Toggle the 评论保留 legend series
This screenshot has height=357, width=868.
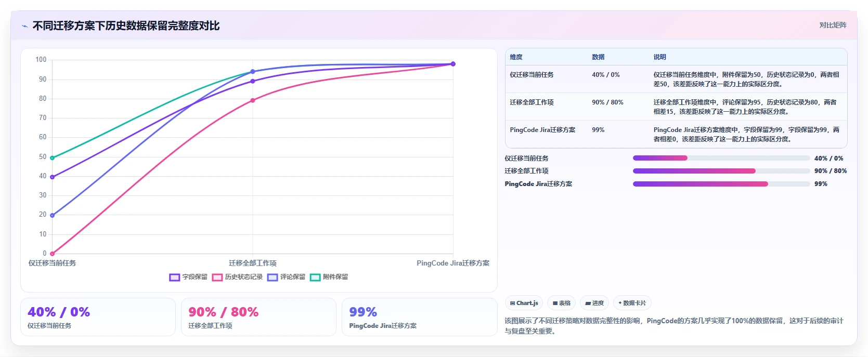[286, 277]
